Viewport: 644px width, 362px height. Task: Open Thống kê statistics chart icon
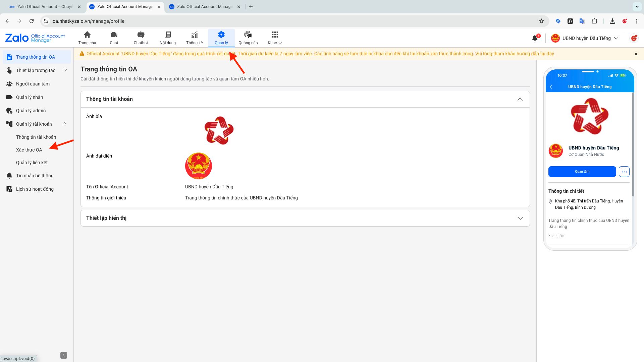click(x=195, y=38)
